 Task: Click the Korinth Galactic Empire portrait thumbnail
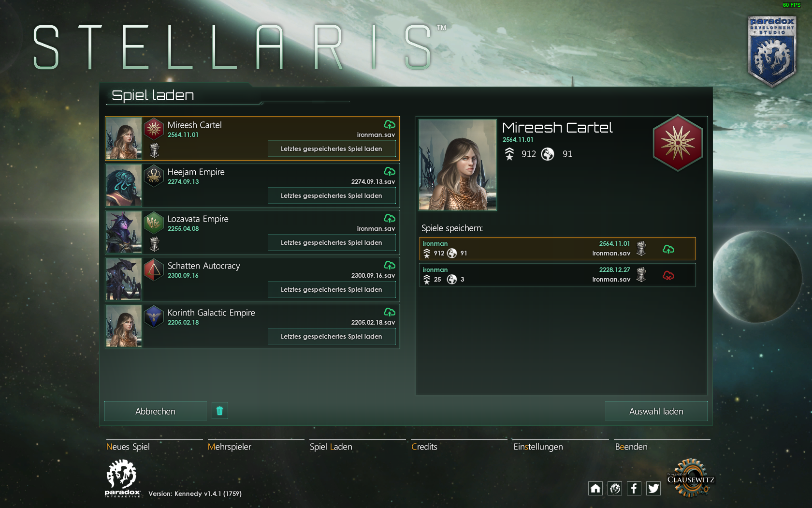pos(124,326)
